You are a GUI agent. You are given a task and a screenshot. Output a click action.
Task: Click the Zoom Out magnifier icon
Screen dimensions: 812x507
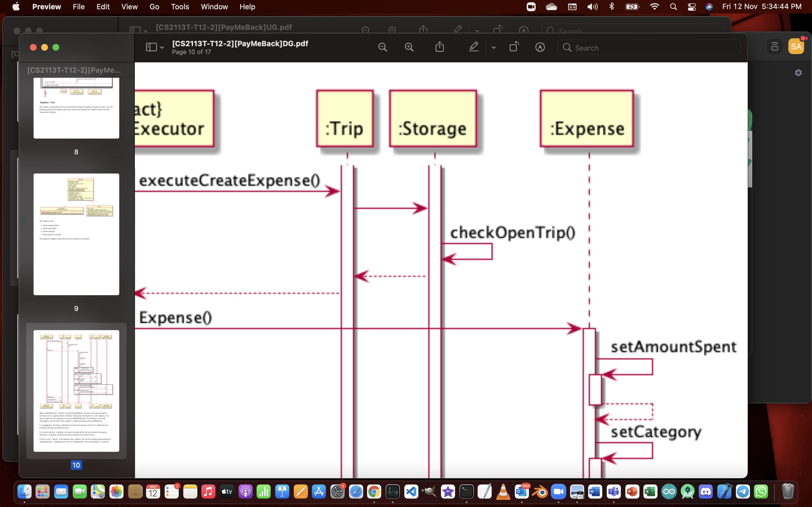click(383, 47)
